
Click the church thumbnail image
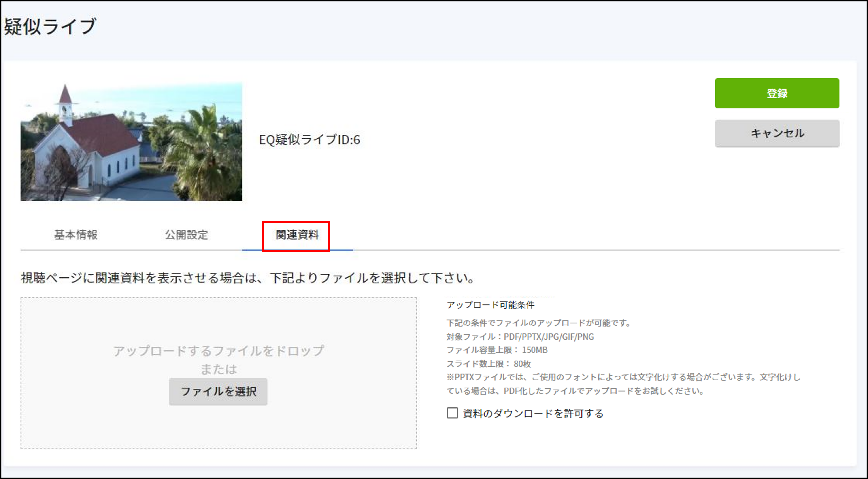(x=131, y=141)
